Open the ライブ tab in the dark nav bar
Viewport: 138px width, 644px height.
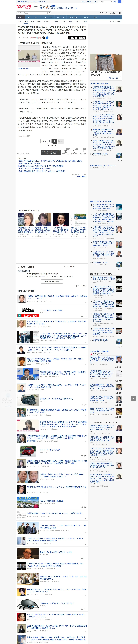point(37,17)
